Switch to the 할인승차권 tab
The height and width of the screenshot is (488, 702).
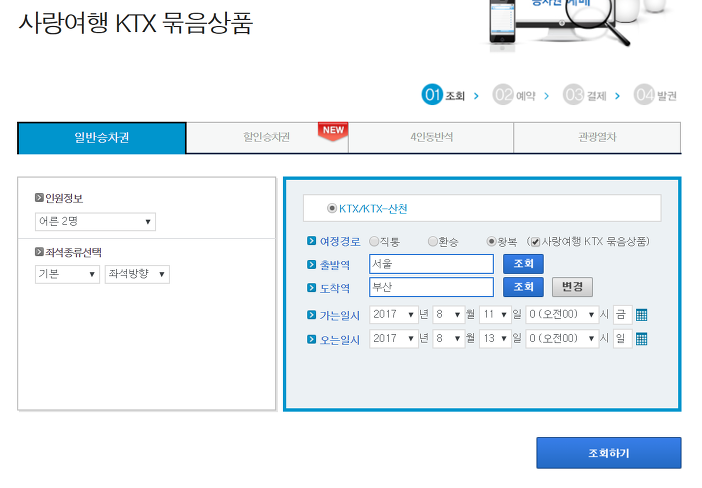pyautogui.click(x=267, y=138)
